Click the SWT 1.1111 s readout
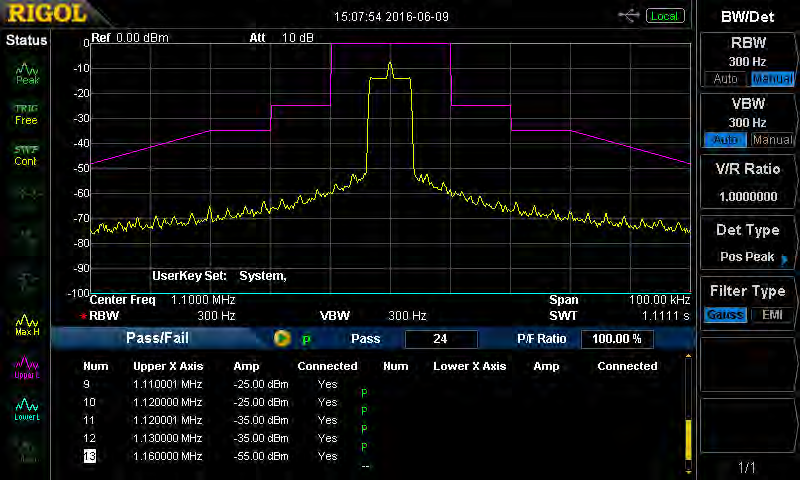This screenshot has width=800, height=480. [619, 316]
